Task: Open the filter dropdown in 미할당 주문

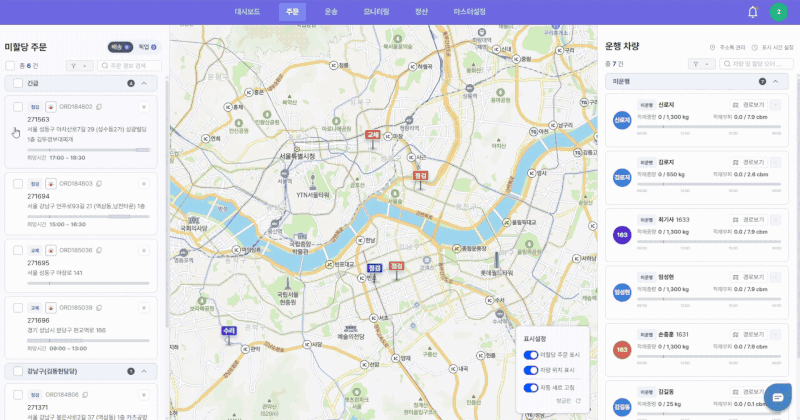Action: (x=79, y=65)
